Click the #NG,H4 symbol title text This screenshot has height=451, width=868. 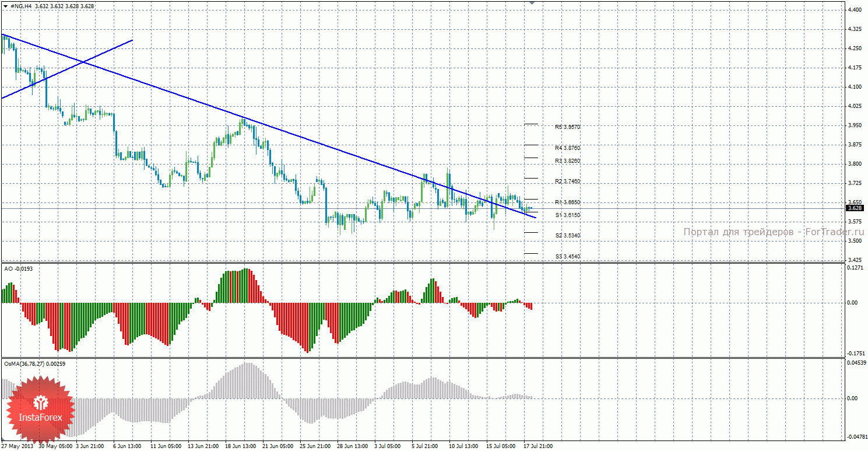[x=21, y=6]
